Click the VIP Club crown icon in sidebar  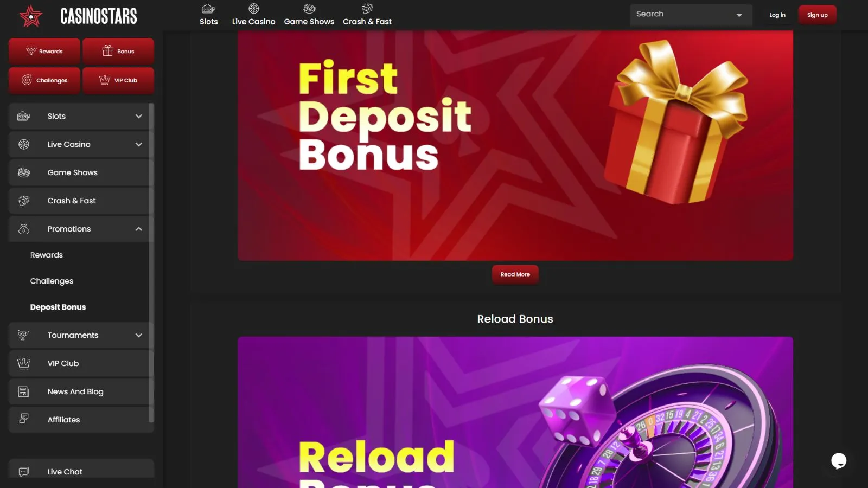tap(24, 363)
